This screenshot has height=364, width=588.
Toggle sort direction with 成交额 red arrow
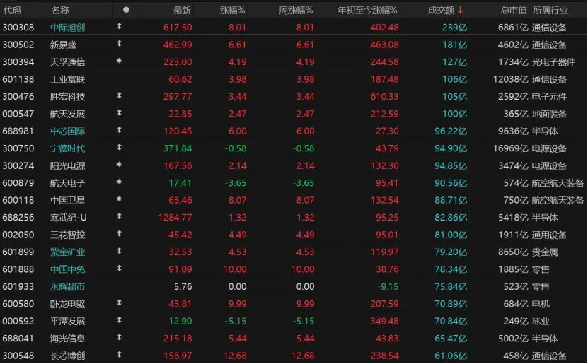coord(461,10)
